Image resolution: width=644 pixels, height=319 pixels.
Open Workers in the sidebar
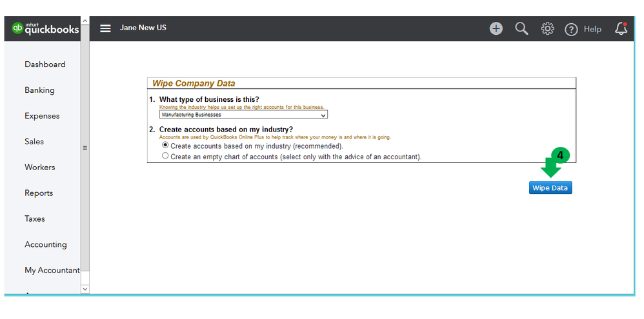[x=39, y=168]
